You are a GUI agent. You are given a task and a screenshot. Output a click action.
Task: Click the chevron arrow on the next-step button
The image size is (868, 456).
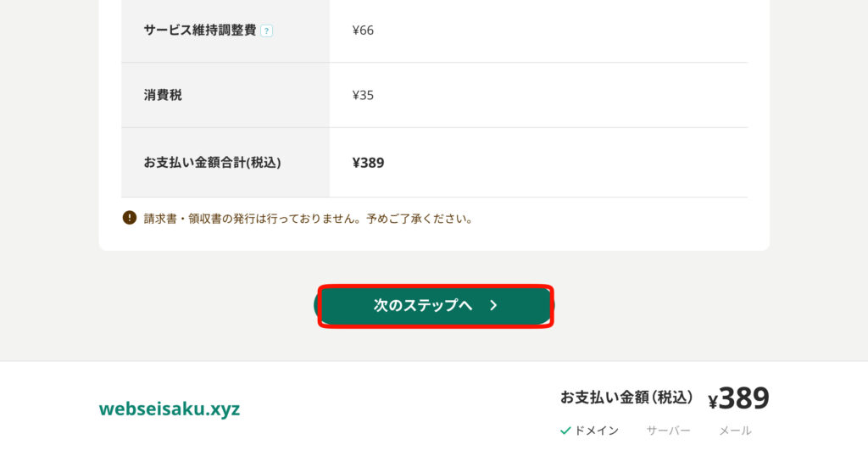click(493, 305)
